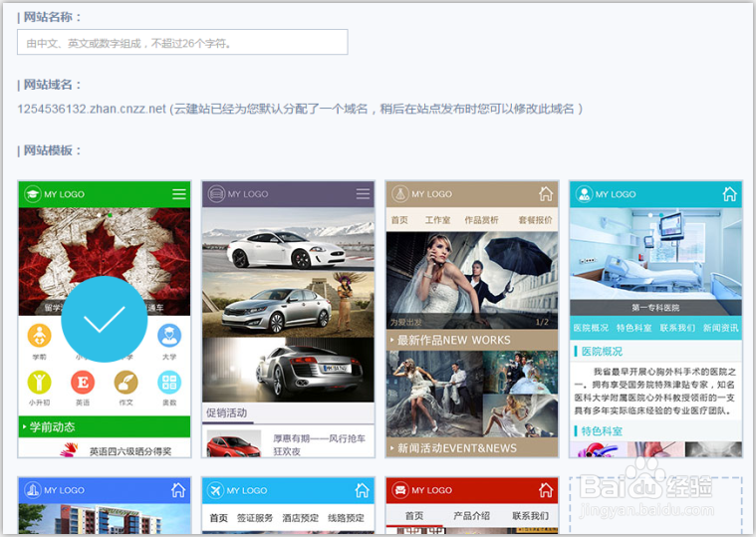The image size is (756, 537).
Task: Open hamburger menu in purple car template
Action: tap(363, 194)
